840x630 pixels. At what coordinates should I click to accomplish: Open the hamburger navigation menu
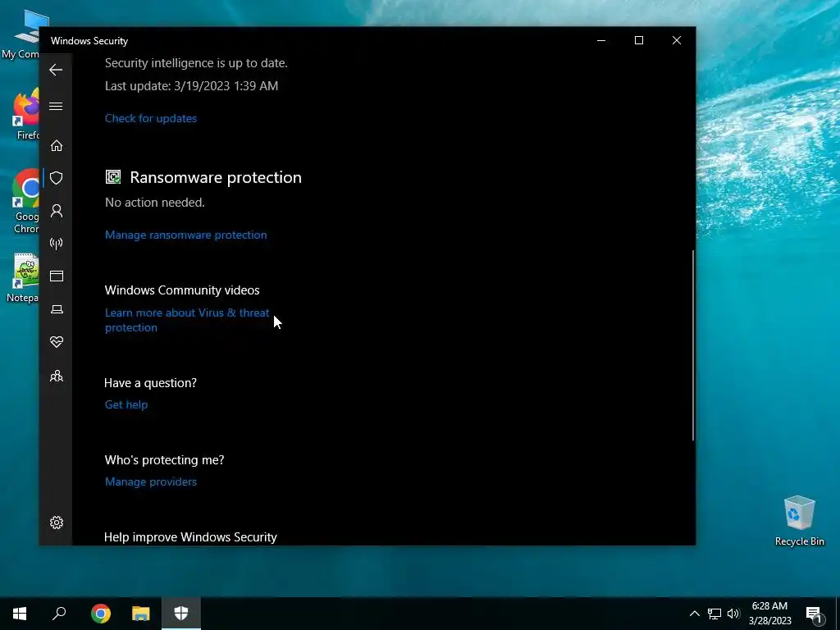pyautogui.click(x=56, y=106)
